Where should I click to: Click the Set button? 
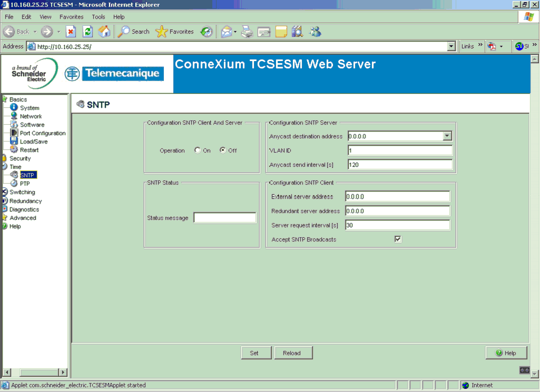click(x=256, y=353)
